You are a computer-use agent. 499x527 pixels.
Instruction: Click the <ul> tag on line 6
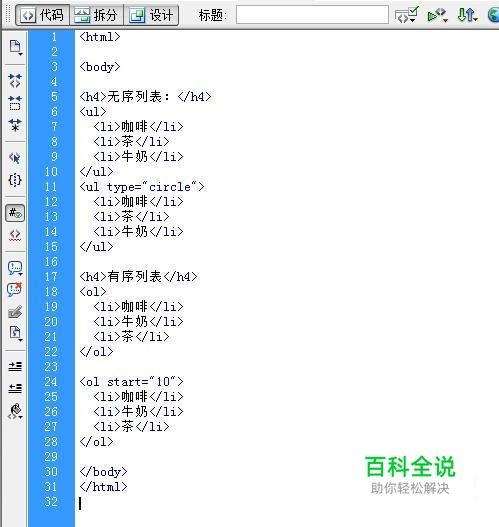(93, 112)
